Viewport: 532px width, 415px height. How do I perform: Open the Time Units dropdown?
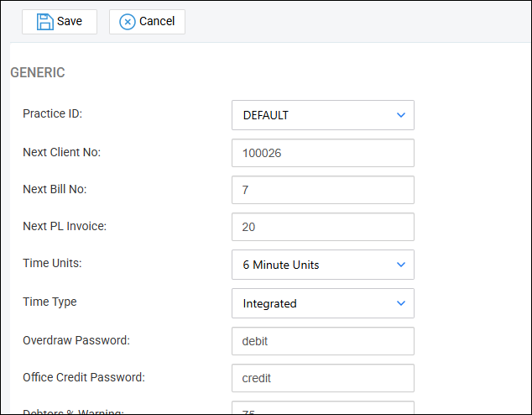(322, 265)
